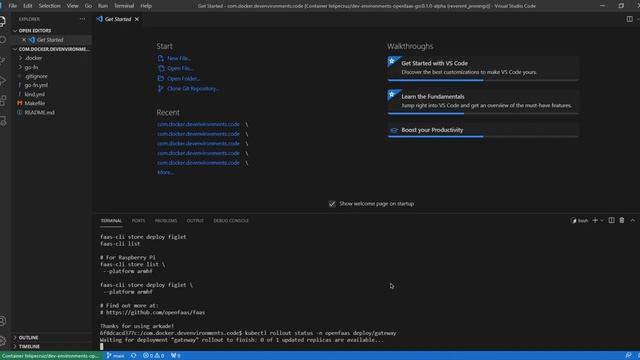Close the Get Started editor tab

pos(137,19)
